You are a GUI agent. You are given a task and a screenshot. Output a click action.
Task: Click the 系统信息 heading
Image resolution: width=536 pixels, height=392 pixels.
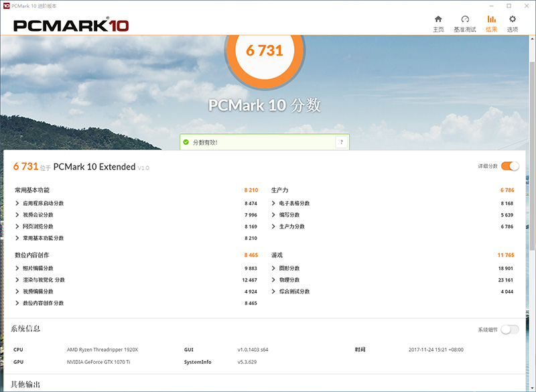(x=25, y=328)
